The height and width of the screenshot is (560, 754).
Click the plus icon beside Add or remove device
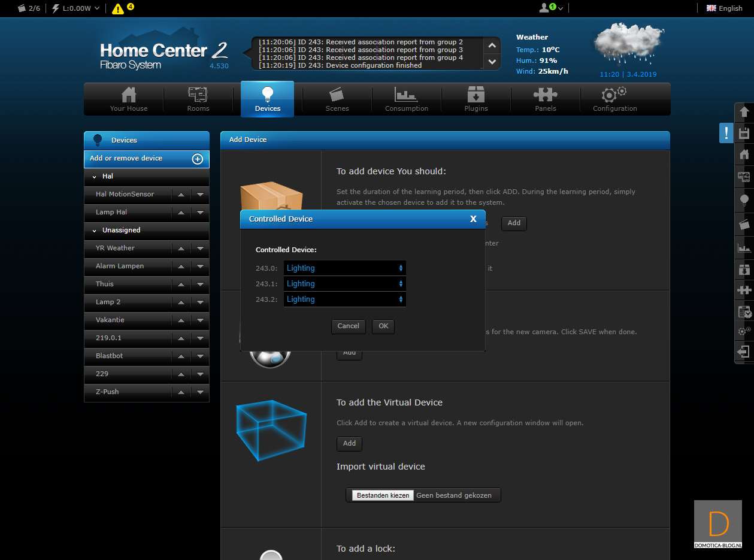tap(197, 159)
